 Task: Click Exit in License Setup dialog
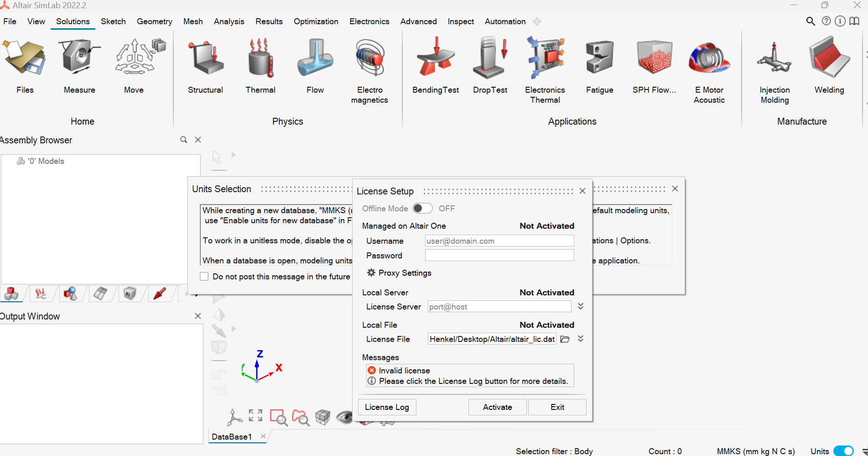pos(557,407)
